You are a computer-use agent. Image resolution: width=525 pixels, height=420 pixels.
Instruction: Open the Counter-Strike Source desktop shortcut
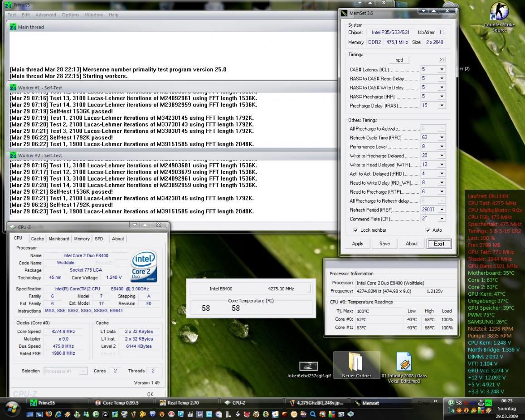click(499, 17)
